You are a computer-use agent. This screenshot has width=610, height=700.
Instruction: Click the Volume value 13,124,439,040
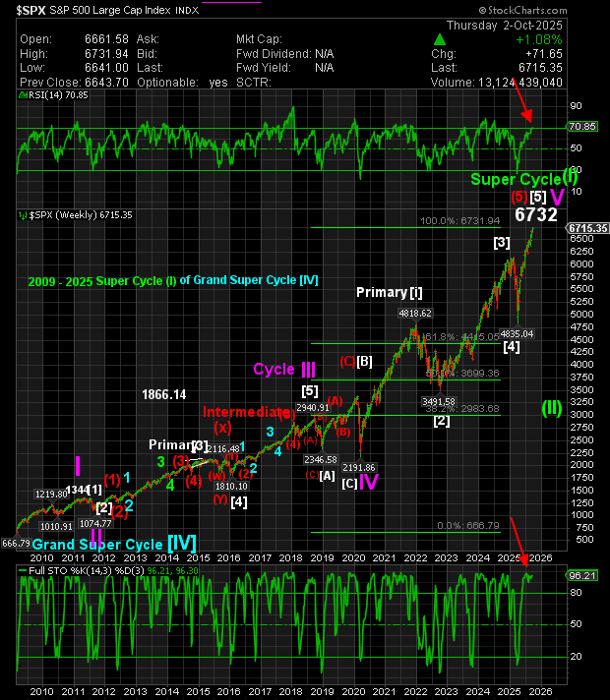pos(520,83)
